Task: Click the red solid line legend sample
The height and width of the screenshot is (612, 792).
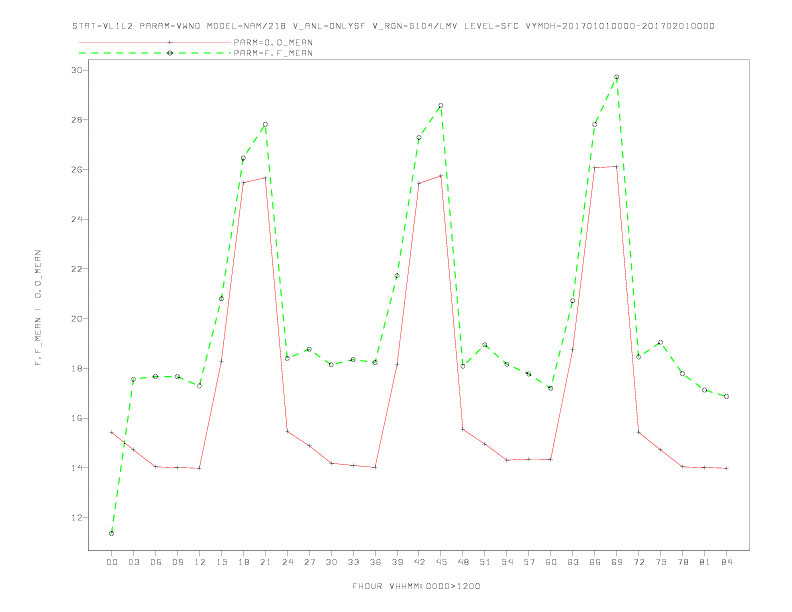Action: tap(155, 42)
